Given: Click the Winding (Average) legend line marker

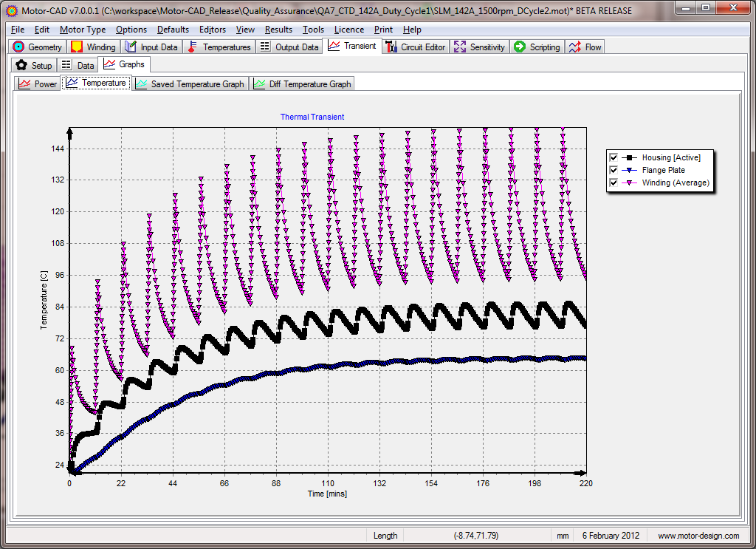Looking at the screenshot, I should (x=630, y=183).
